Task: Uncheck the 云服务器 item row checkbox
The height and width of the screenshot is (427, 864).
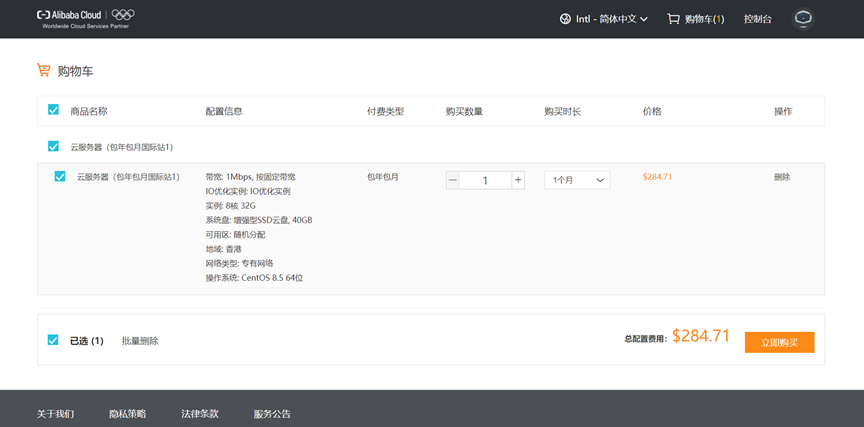Action: click(60, 176)
